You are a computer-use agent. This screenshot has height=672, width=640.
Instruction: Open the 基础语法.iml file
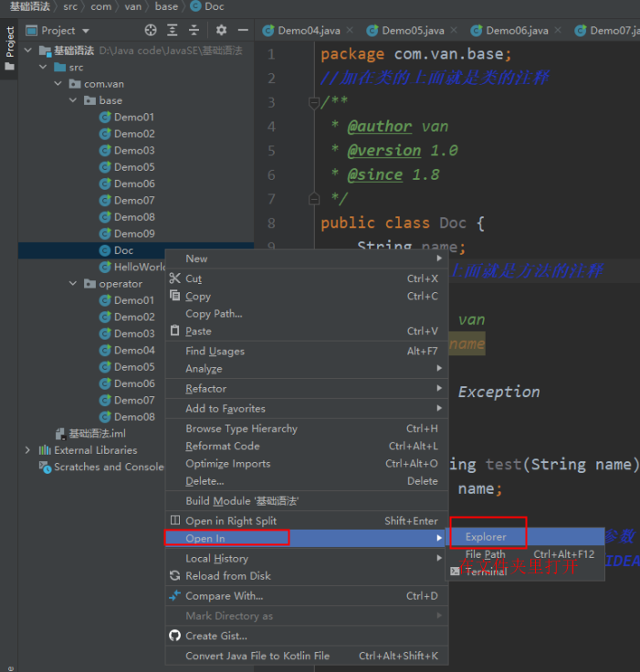97,434
